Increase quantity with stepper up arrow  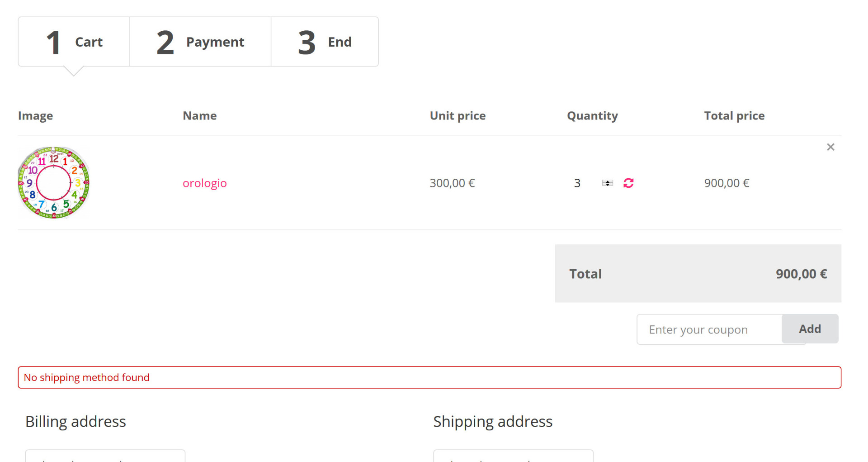coord(608,181)
